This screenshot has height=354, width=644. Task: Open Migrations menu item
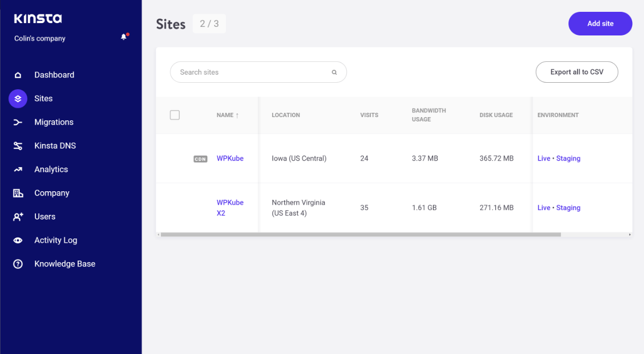click(54, 122)
